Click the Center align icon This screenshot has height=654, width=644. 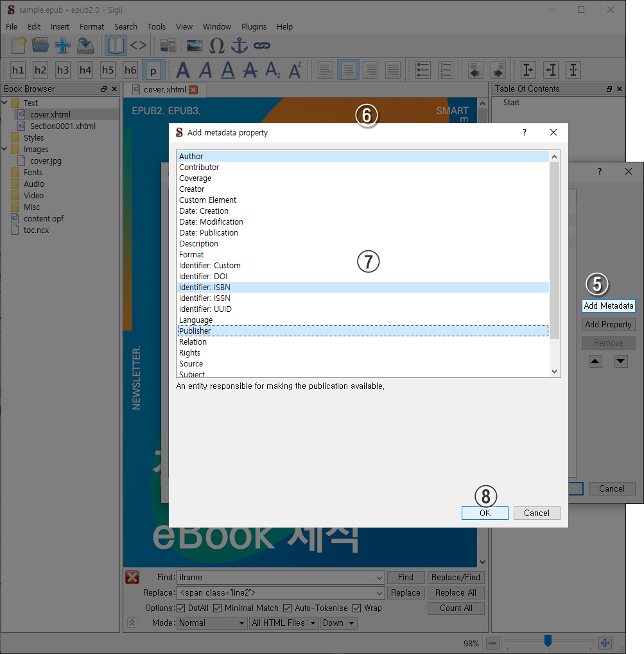coord(348,70)
